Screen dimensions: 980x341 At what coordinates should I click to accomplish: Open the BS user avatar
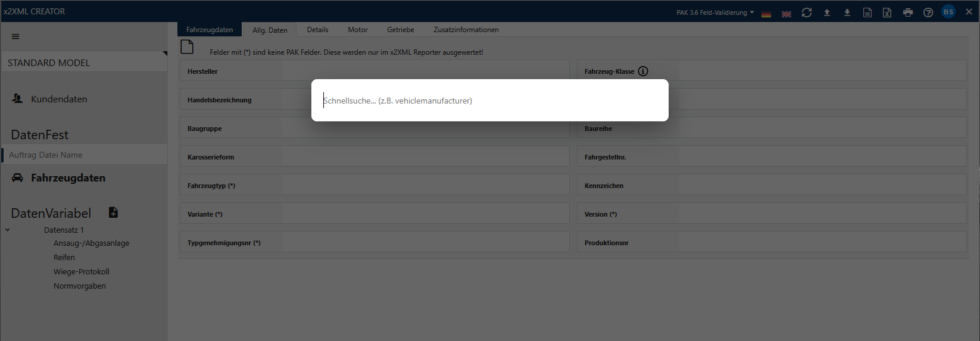[948, 12]
